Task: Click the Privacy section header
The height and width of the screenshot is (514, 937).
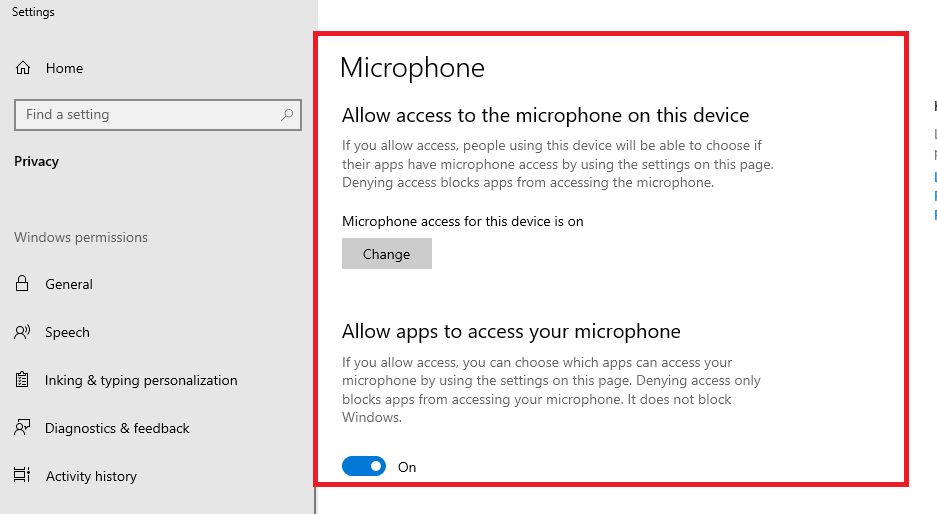Action: click(x=37, y=161)
